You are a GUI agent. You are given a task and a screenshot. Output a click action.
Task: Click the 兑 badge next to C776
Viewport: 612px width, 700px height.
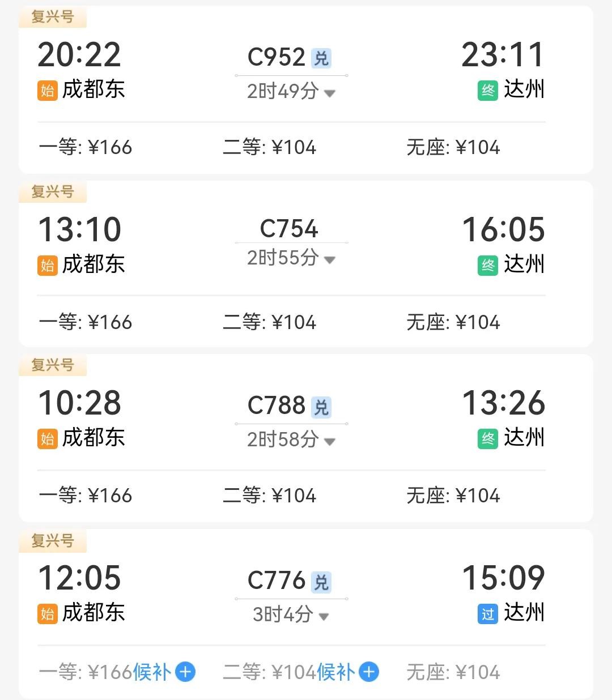coord(321,582)
